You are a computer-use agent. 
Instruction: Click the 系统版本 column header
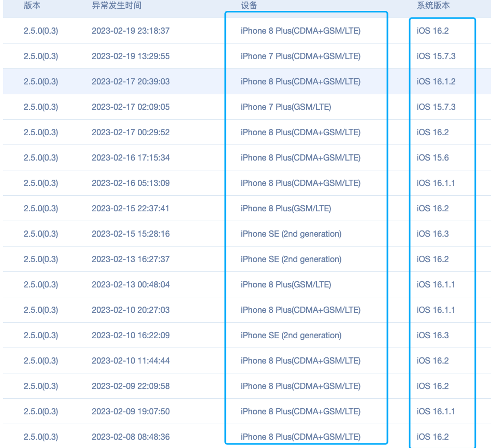[434, 5]
